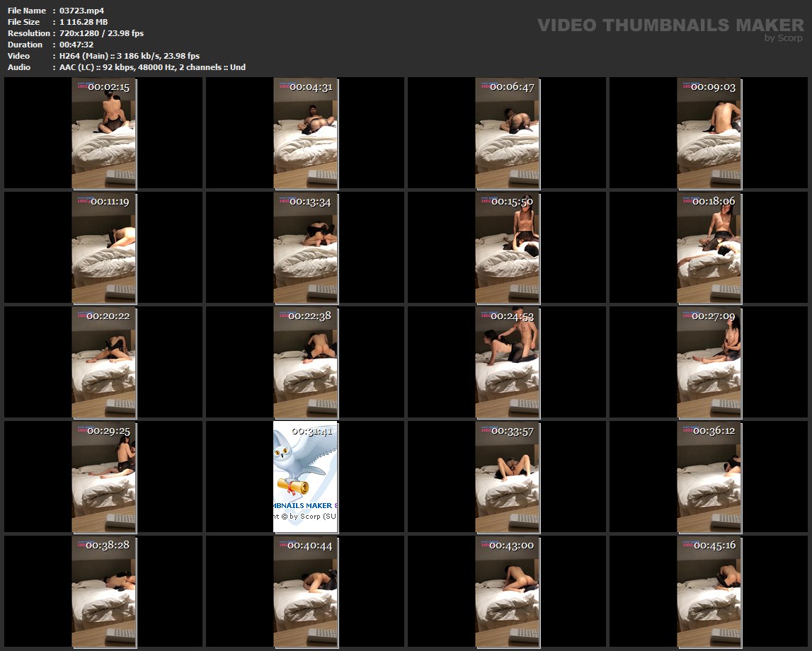Click the AAC (LC) audio info line
Screen dimensions: 812x651
click(152, 67)
